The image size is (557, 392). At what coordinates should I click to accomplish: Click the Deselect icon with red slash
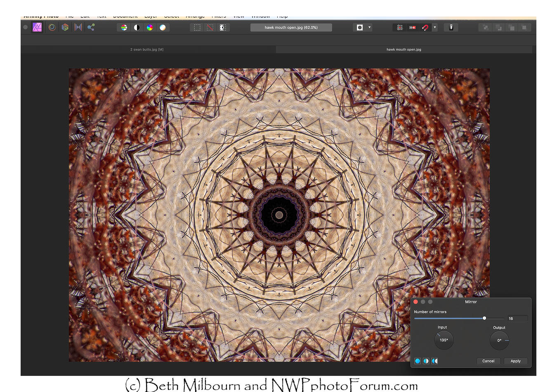[x=210, y=28]
